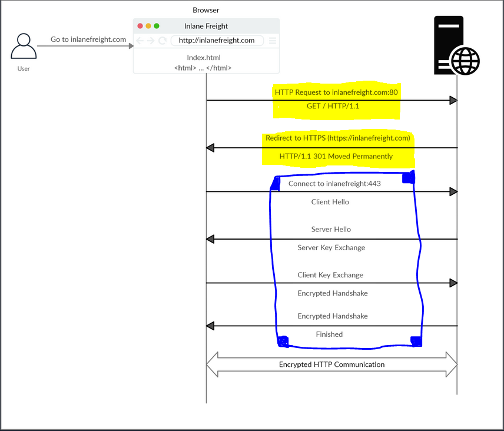Click the Server Key Exchange label
Viewport: 504px width, 431px height.
pos(331,248)
